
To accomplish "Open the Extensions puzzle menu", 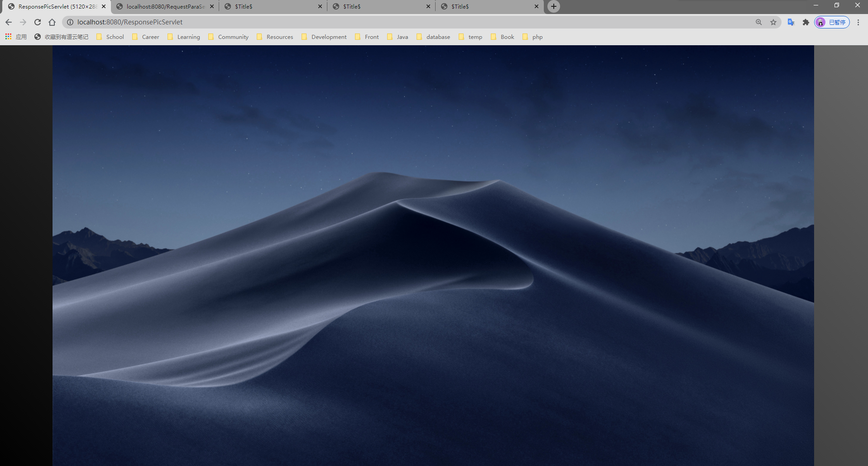I will (x=806, y=22).
